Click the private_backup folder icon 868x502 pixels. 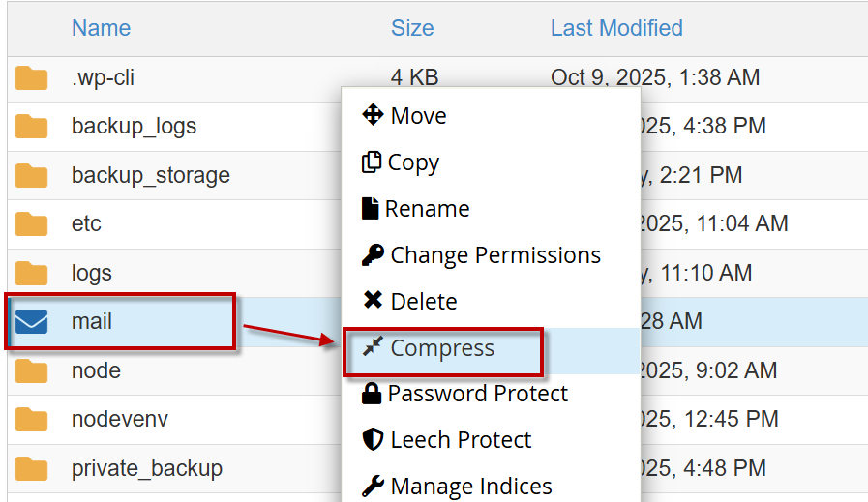32,469
